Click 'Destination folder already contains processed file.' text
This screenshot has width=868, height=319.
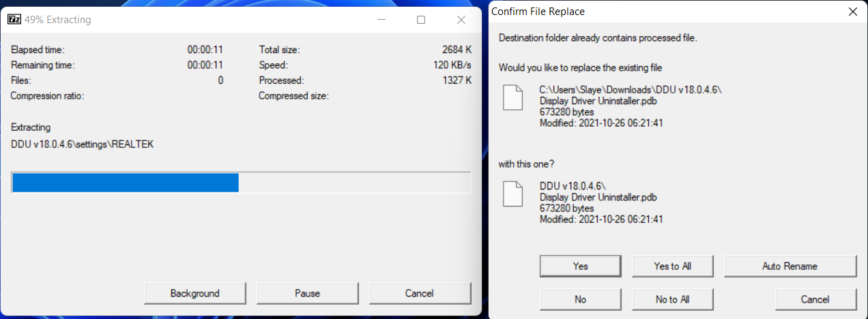[x=598, y=37]
